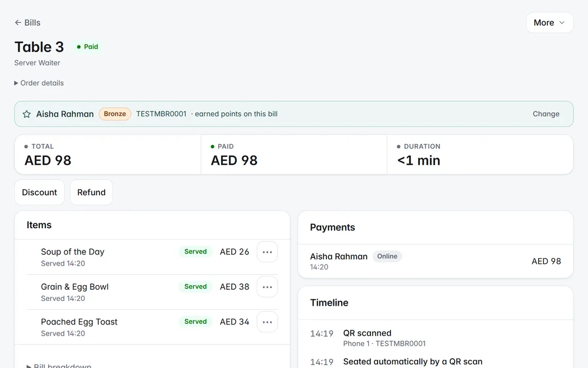Select the Soup of the Day item name
The width and height of the screenshot is (588, 368).
pos(73,252)
